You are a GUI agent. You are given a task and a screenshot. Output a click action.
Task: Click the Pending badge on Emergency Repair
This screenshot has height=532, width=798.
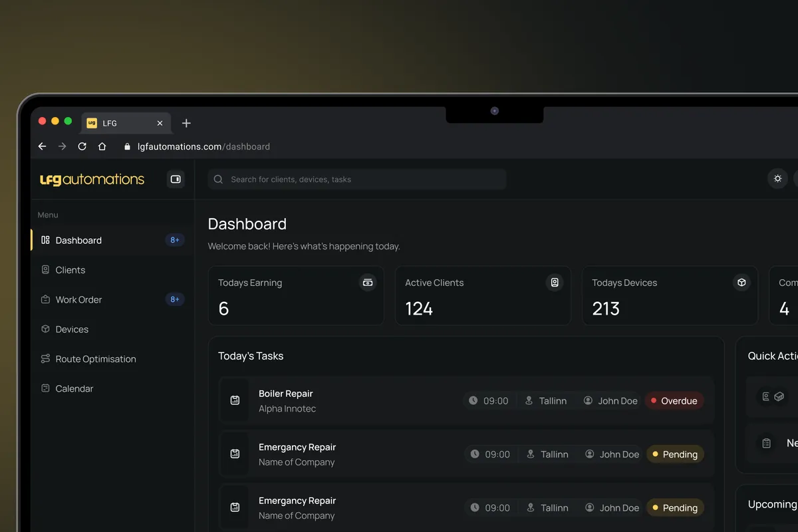(x=675, y=454)
